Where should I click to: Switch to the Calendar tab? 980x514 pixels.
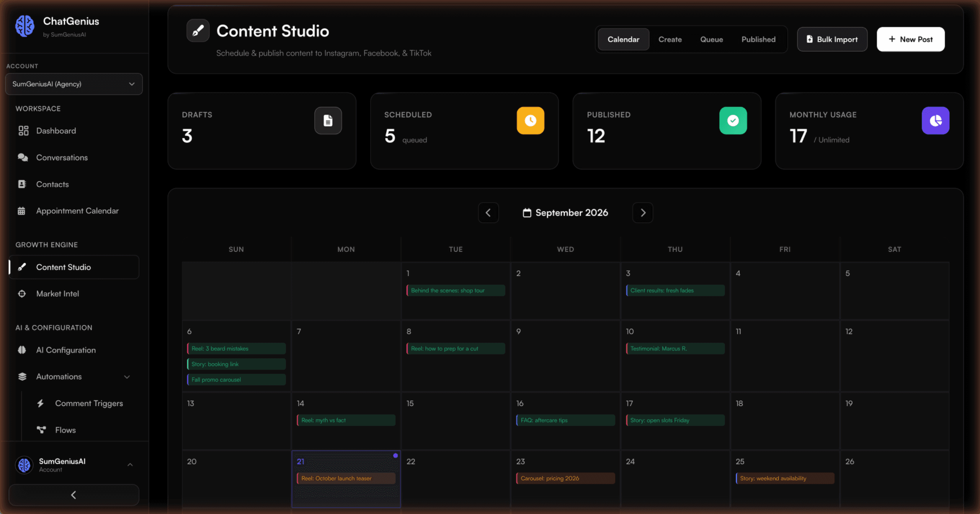click(623, 39)
